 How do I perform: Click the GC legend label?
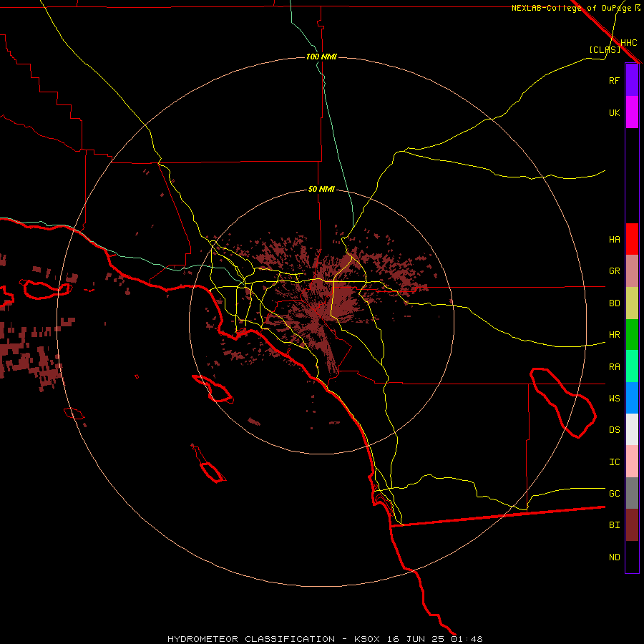tap(614, 494)
